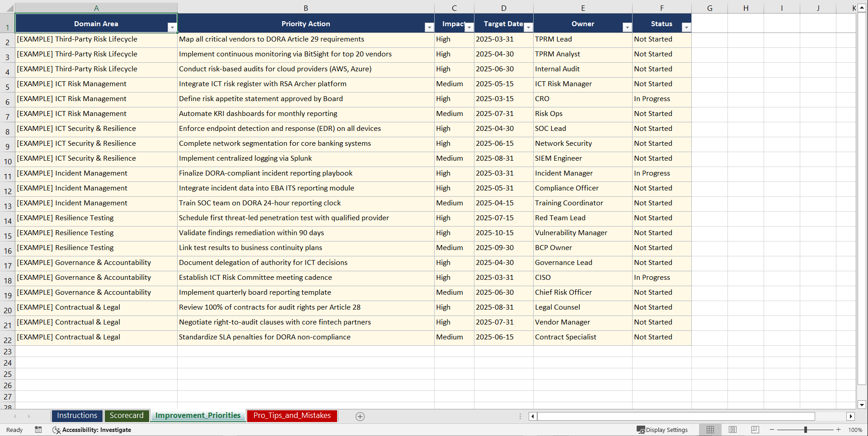Open Display Settings in the status bar
The height and width of the screenshot is (436, 868).
(662, 430)
